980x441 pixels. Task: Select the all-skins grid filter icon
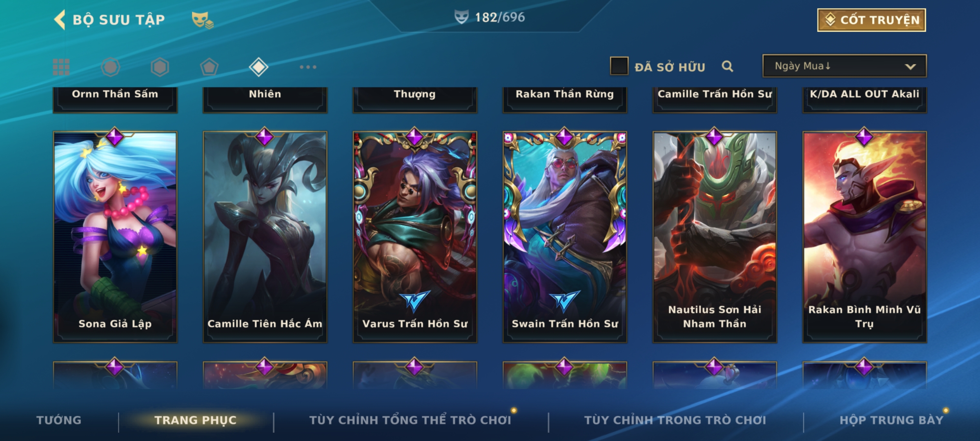[x=61, y=67]
